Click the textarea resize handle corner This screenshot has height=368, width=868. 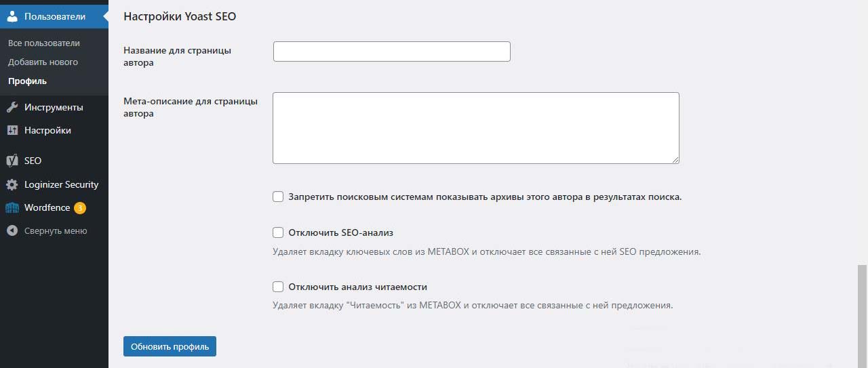[675, 160]
